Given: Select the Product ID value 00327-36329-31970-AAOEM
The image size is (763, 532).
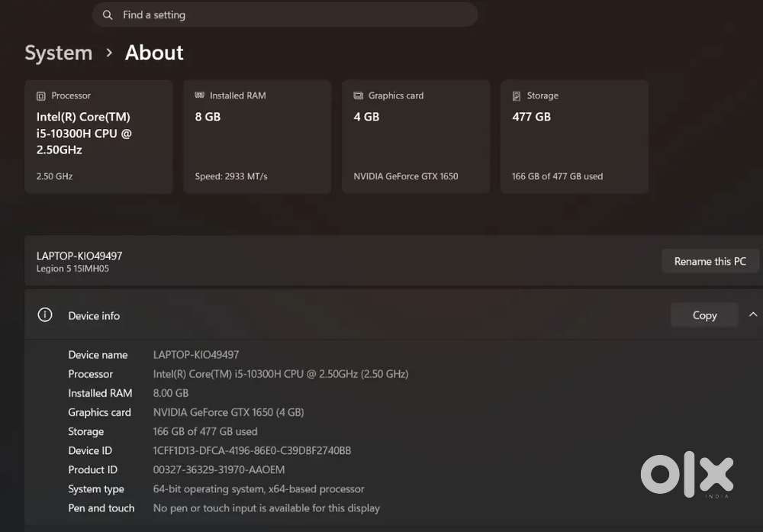Looking at the screenshot, I should [x=219, y=469].
